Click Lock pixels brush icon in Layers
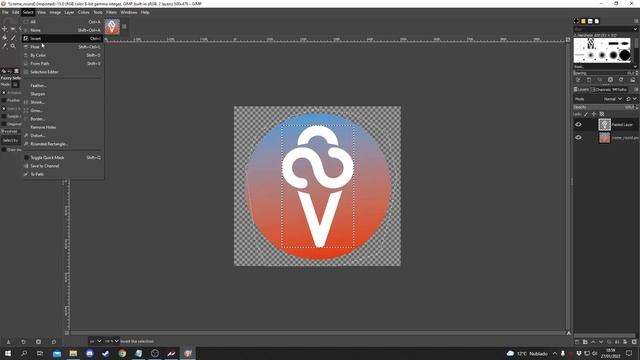 click(586, 114)
